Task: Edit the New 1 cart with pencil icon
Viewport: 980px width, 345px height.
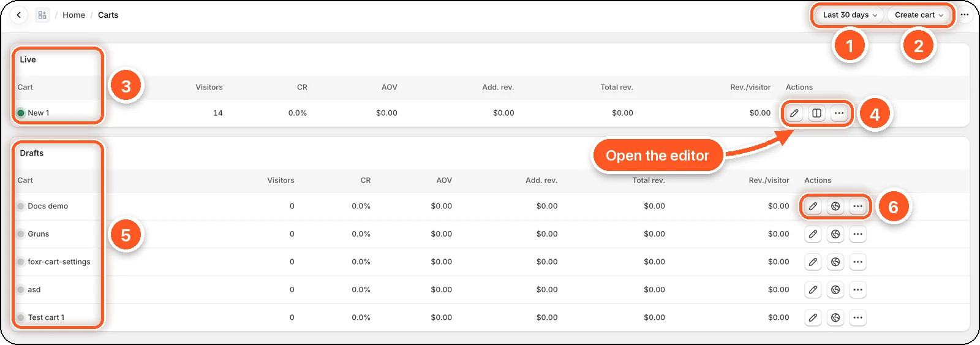Action: click(794, 113)
